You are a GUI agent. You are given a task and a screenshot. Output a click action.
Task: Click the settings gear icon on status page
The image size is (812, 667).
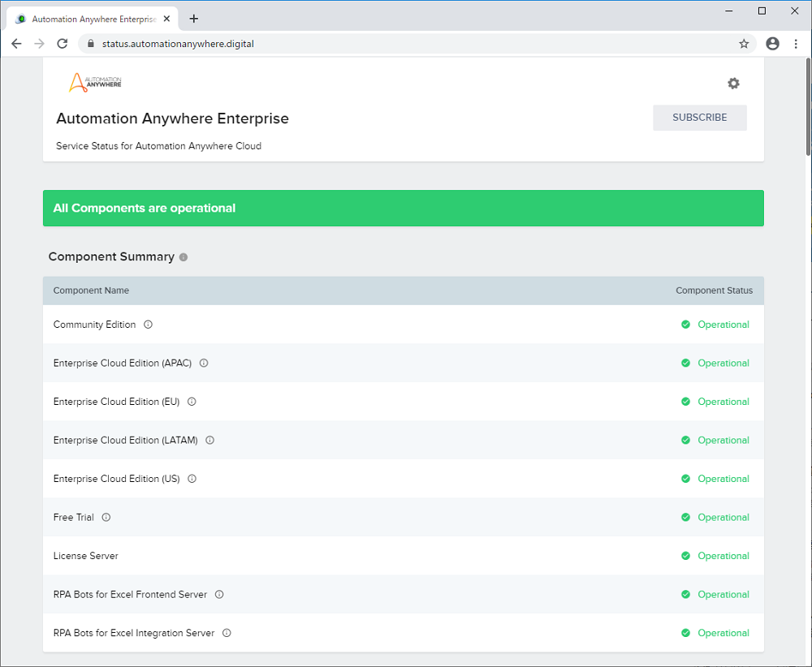click(733, 84)
